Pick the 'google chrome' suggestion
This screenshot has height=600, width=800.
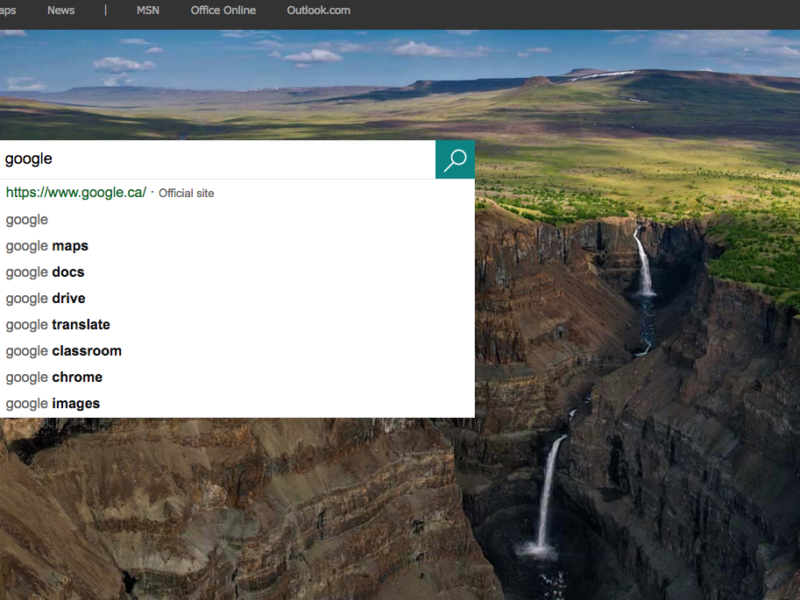237,378
